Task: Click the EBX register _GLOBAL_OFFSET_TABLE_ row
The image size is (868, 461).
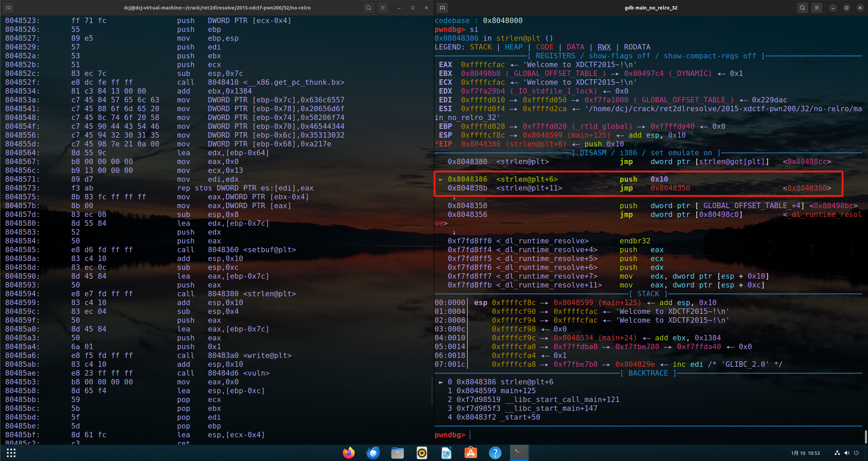Action: point(591,74)
